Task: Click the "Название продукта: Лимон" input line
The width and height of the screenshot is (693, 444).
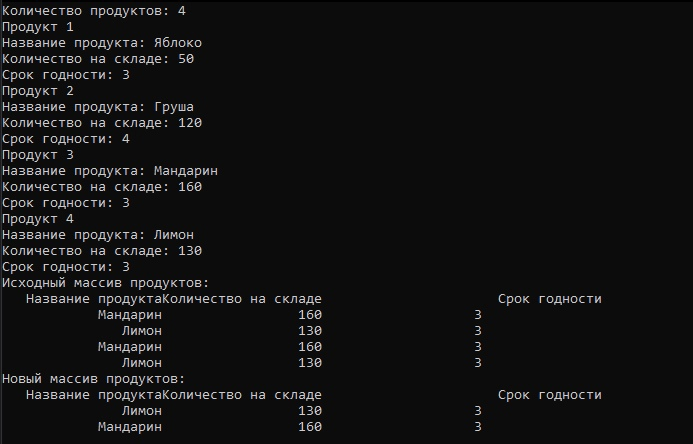Action: [x=97, y=235]
